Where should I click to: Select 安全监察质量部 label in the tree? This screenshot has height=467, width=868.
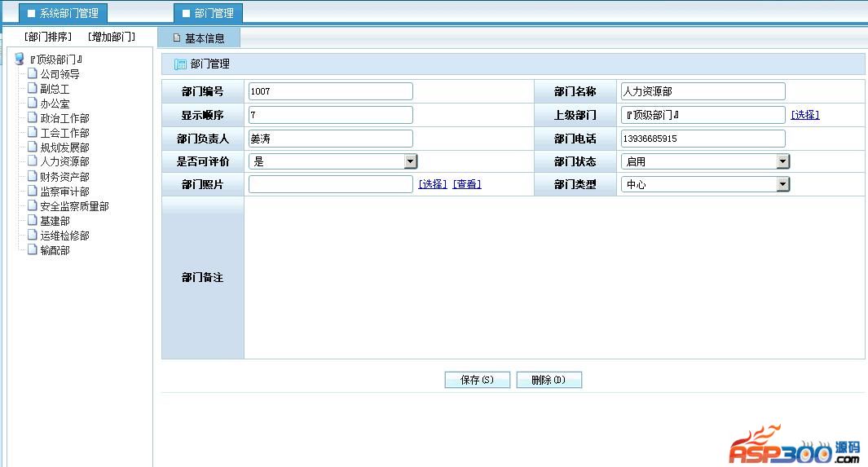tap(75, 206)
